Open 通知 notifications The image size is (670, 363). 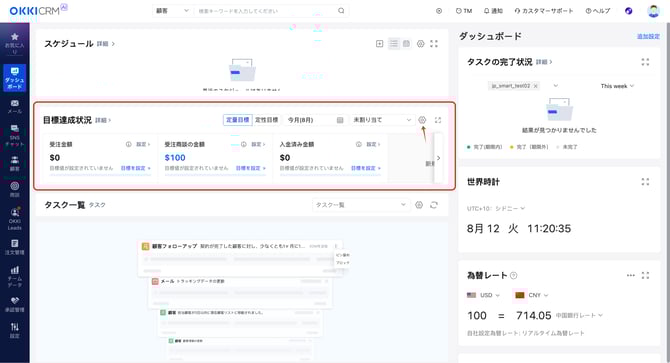click(x=493, y=11)
